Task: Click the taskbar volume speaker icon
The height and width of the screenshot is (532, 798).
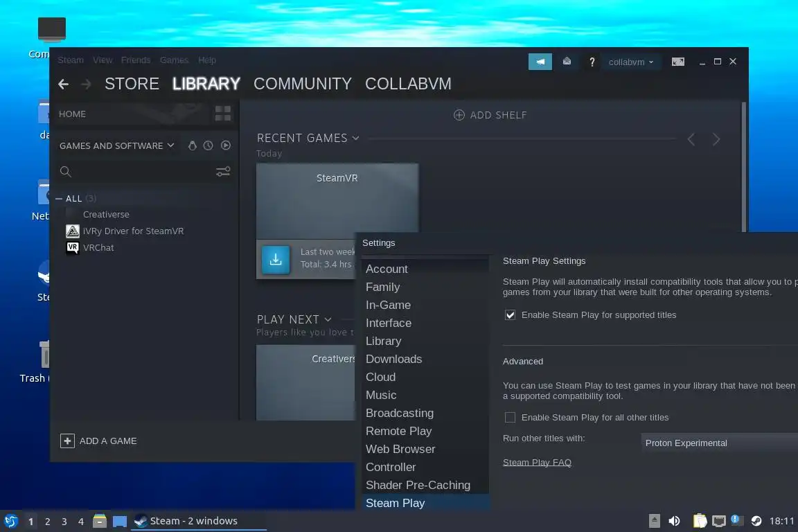Action: [674, 521]
